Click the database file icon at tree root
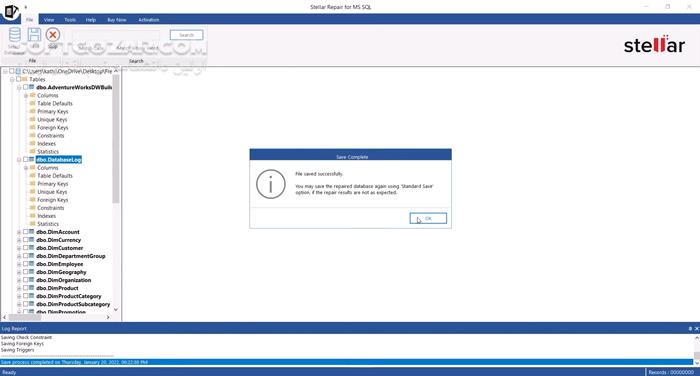 [18, 71]
